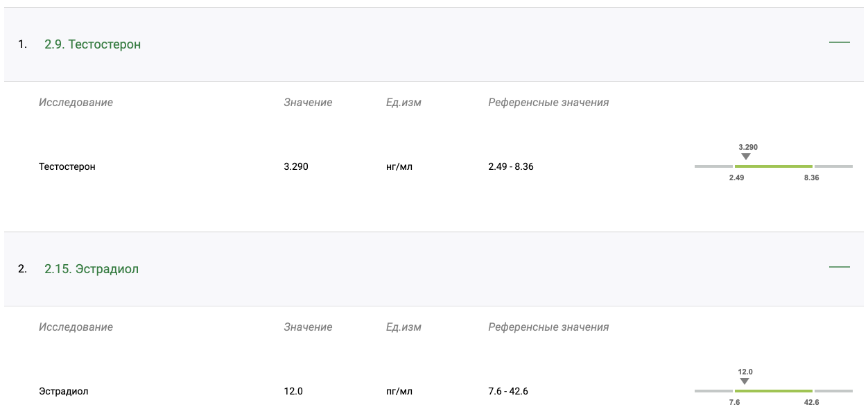
Task: Select the Эстрадиол row name
Action: pyautogui.click(x=64, y=392)
